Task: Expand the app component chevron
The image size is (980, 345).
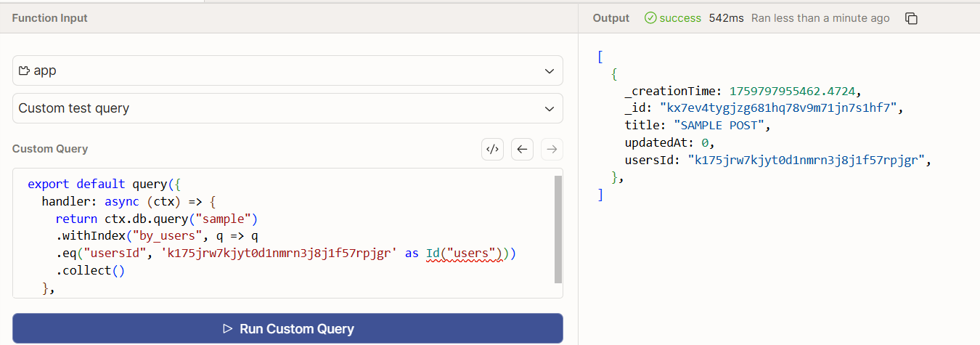Action: tap(550, 71)
